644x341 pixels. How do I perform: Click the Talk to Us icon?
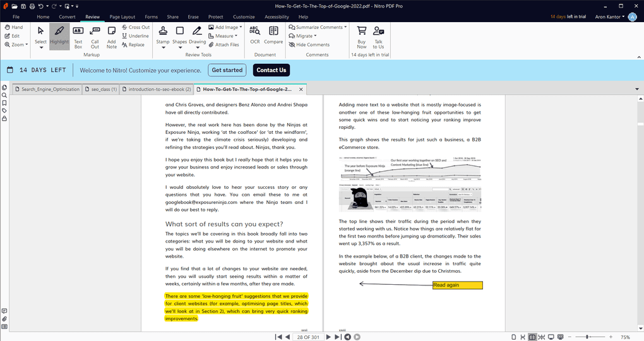pyautogui.click(x=378, y=31)
